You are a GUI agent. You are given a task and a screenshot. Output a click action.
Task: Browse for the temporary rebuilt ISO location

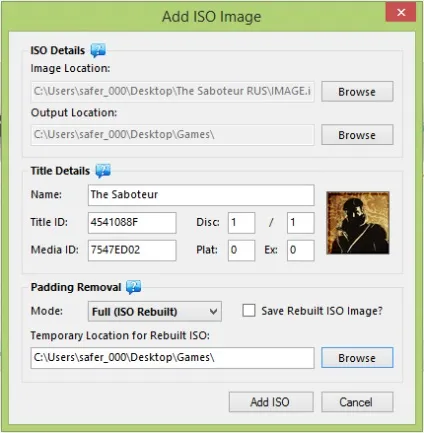(357, 358)
